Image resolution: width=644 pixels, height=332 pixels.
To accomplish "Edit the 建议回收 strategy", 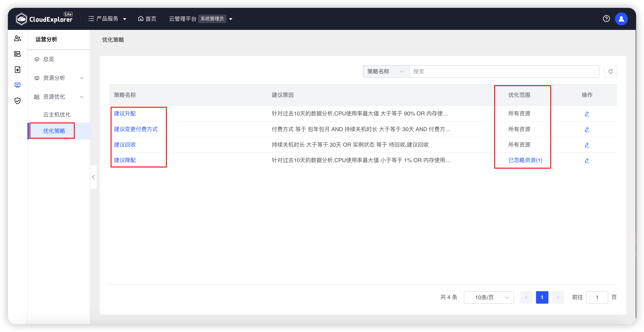I will pos(587,145).
